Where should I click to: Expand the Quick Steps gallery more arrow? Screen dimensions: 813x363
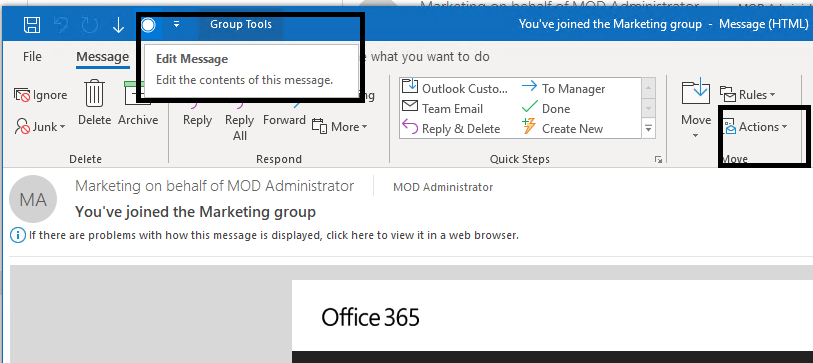click(649, 128)
